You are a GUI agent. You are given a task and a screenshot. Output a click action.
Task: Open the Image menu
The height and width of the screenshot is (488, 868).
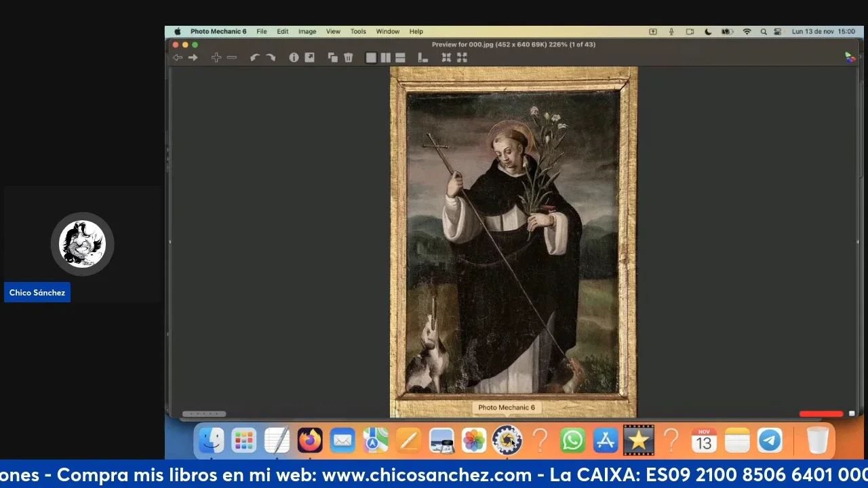pos(307,31)
